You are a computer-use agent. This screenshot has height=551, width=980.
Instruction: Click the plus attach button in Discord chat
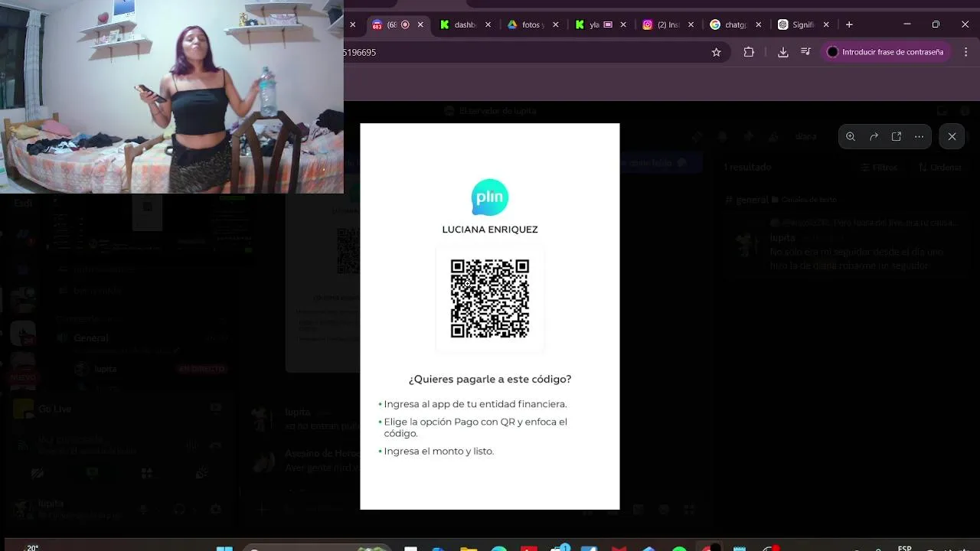point(262,509)
